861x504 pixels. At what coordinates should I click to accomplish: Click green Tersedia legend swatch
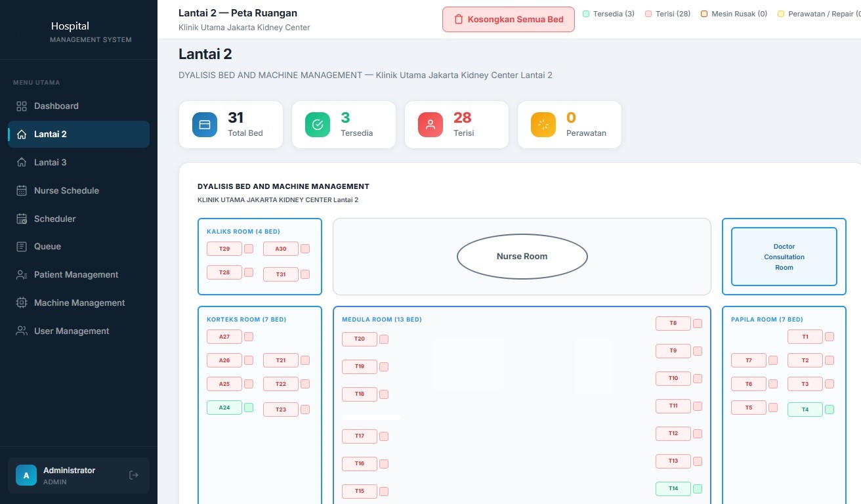pyautogui.click(x=586, y=14)
